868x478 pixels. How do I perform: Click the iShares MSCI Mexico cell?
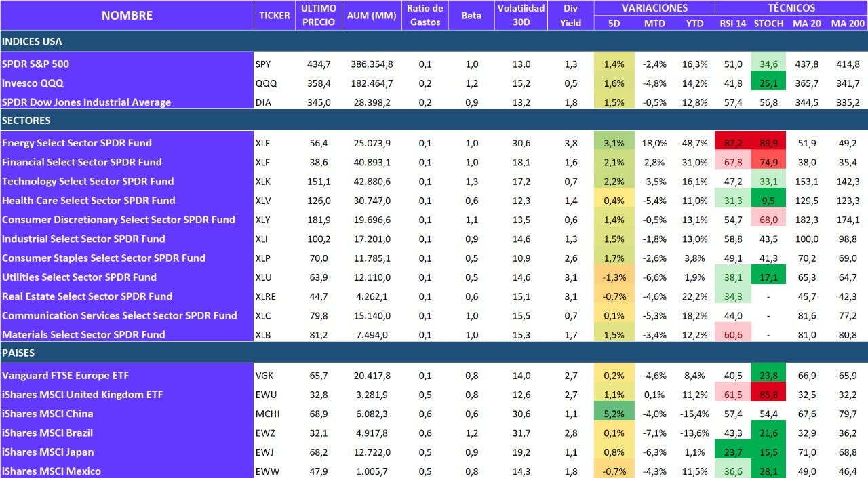[127, 470]
